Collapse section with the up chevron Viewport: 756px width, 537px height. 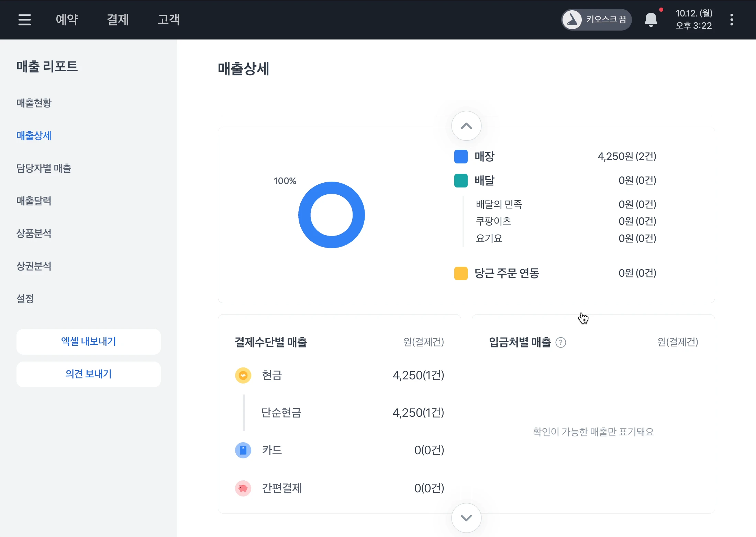(466, 126)
